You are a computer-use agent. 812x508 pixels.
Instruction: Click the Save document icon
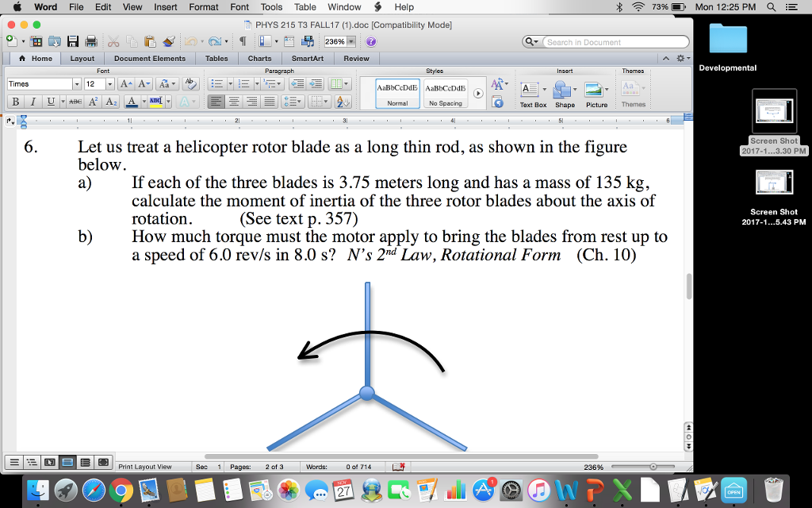point(72,41)
